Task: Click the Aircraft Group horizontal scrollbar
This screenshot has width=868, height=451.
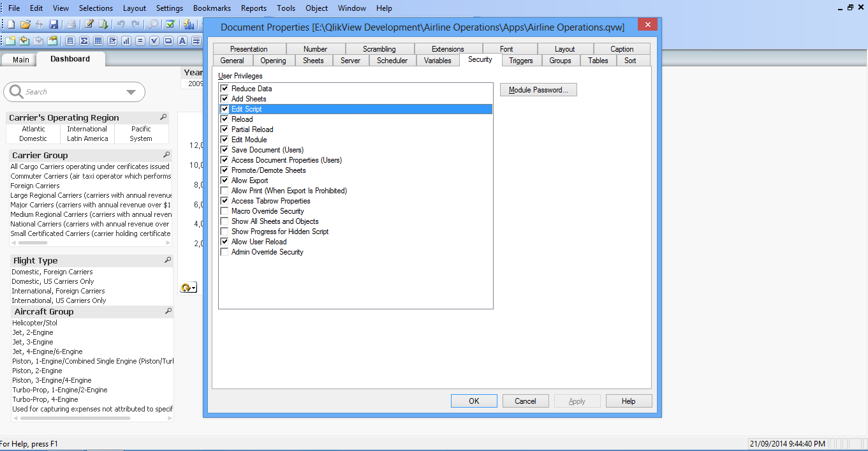Action: tap(93, 418)
